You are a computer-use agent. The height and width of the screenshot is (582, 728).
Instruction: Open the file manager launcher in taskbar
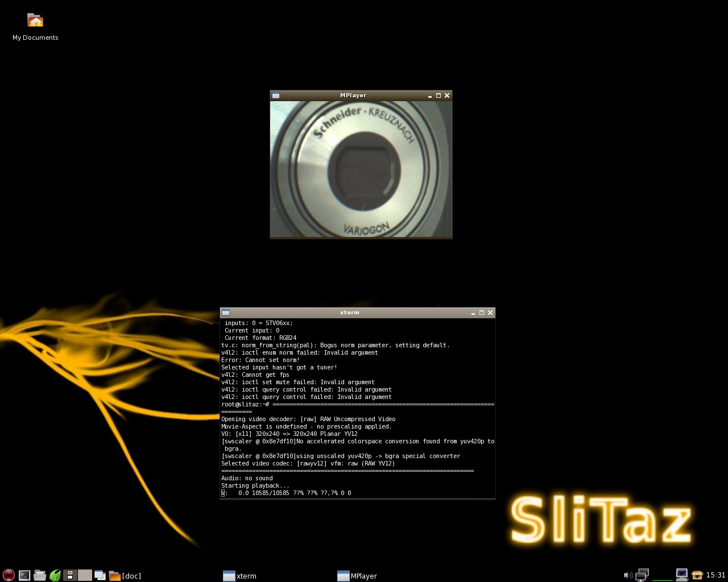(40, 575)
